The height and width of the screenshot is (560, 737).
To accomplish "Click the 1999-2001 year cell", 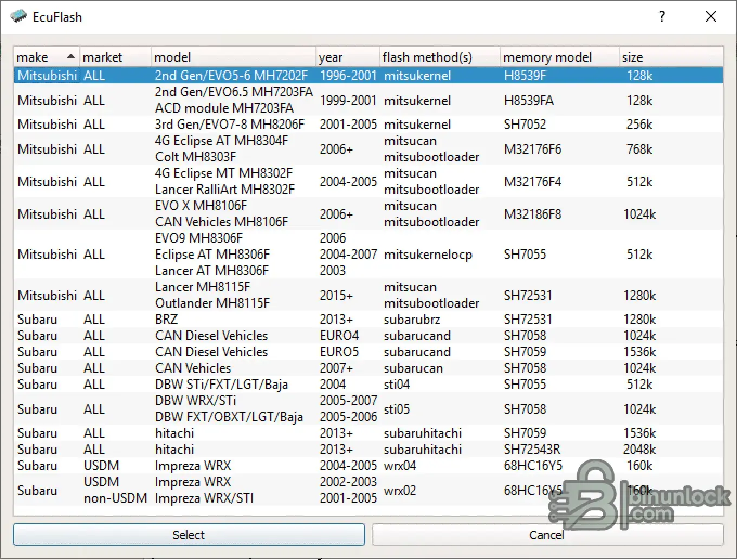I will (348, 100).
